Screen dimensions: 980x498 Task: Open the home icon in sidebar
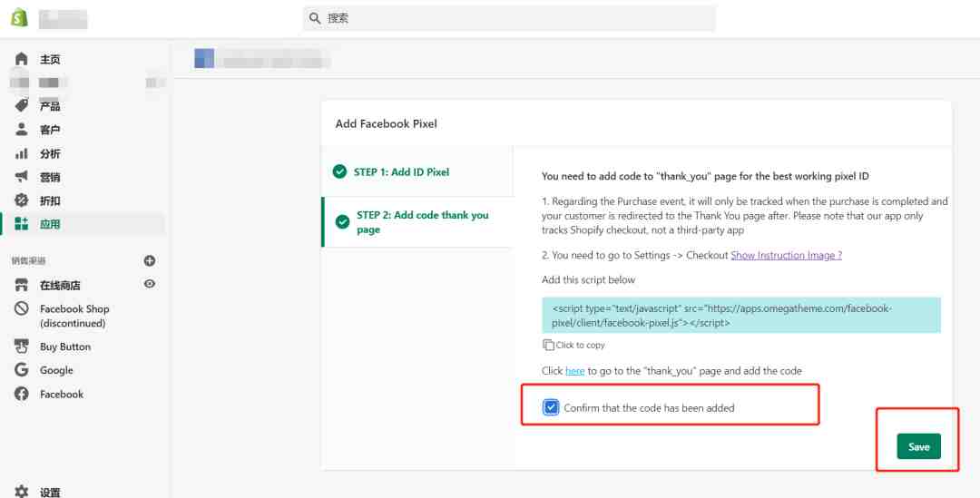21,59
